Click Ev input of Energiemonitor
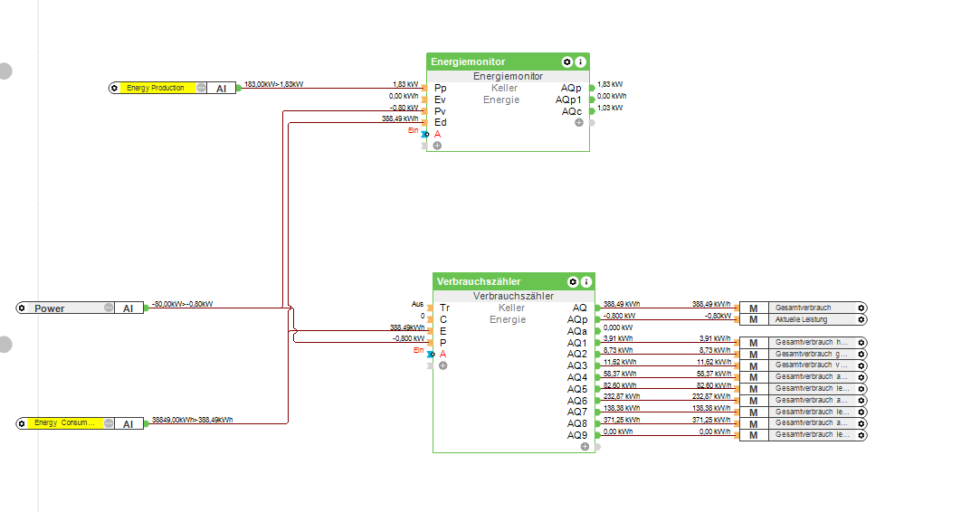 (x=440, y=100)
